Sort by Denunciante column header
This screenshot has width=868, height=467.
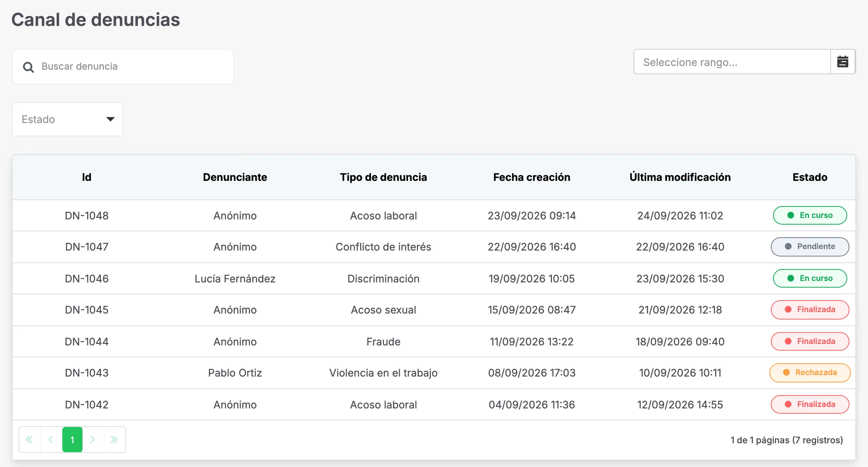pos(235,177)
